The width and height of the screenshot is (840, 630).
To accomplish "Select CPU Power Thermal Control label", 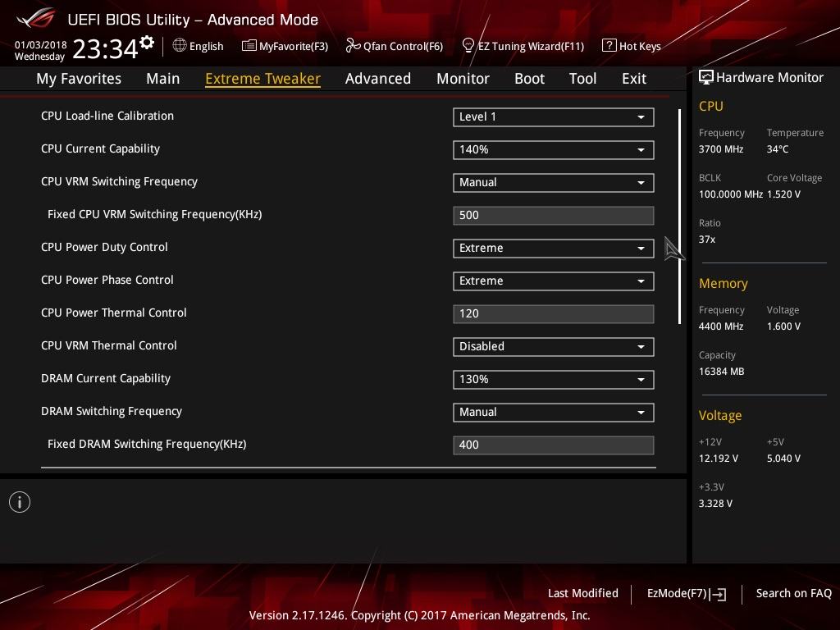I will pos(113,313).
